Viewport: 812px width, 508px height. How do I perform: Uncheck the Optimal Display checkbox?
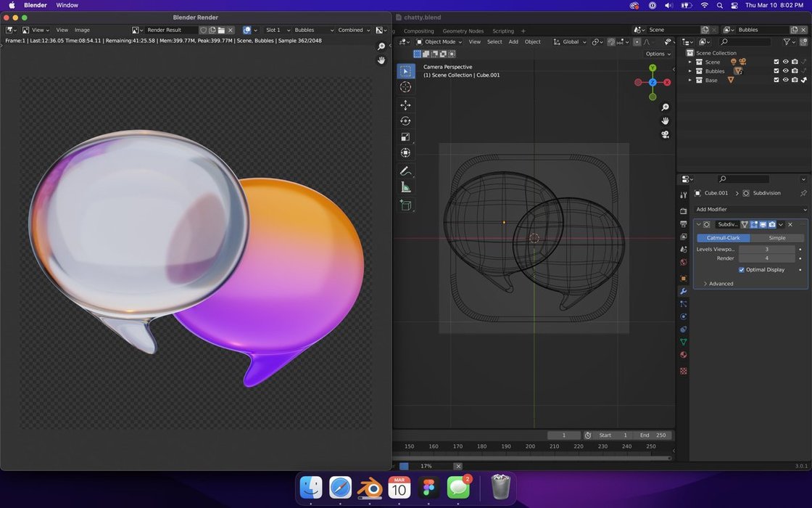742,270
